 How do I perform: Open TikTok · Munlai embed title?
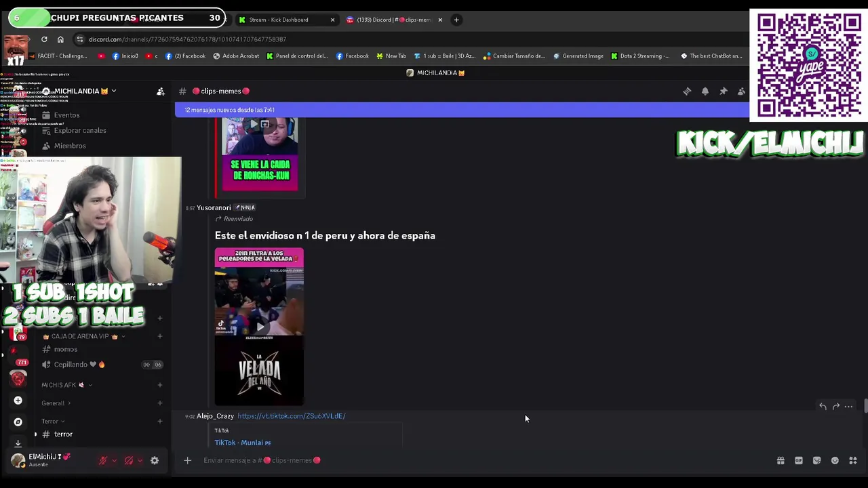[243, 443]
